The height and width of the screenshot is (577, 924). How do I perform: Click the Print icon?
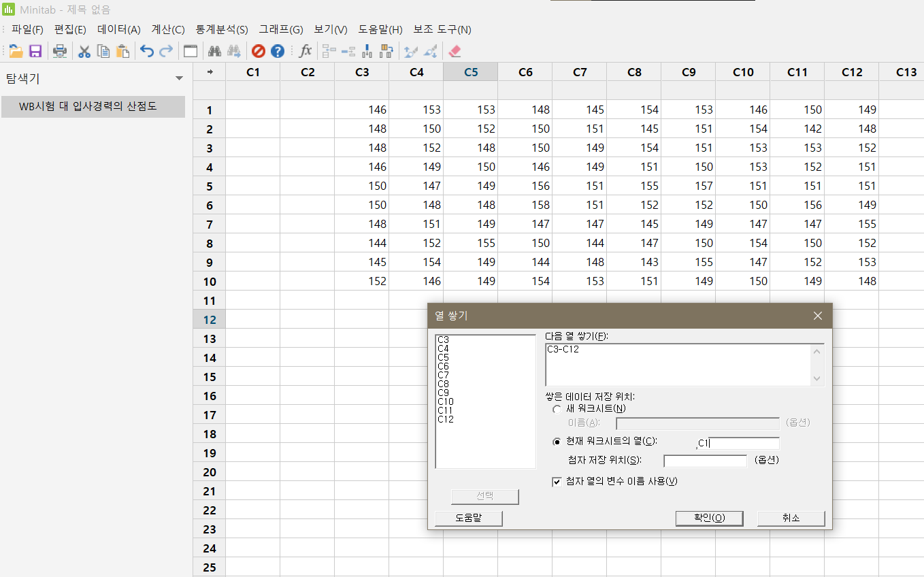(60, 51)
